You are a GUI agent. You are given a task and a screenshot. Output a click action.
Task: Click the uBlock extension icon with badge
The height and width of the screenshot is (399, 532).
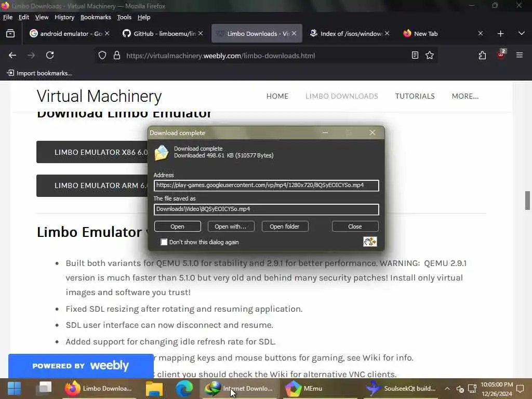tap(501, 55)
